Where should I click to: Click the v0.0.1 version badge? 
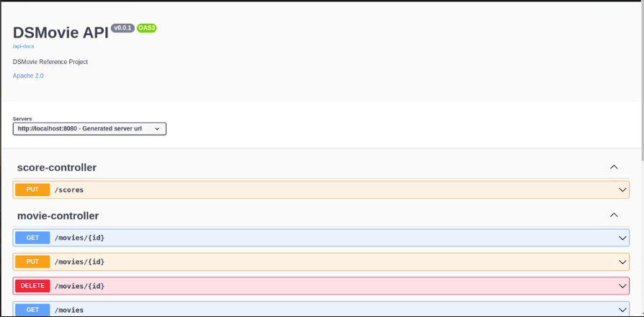(x=122, y=28)
